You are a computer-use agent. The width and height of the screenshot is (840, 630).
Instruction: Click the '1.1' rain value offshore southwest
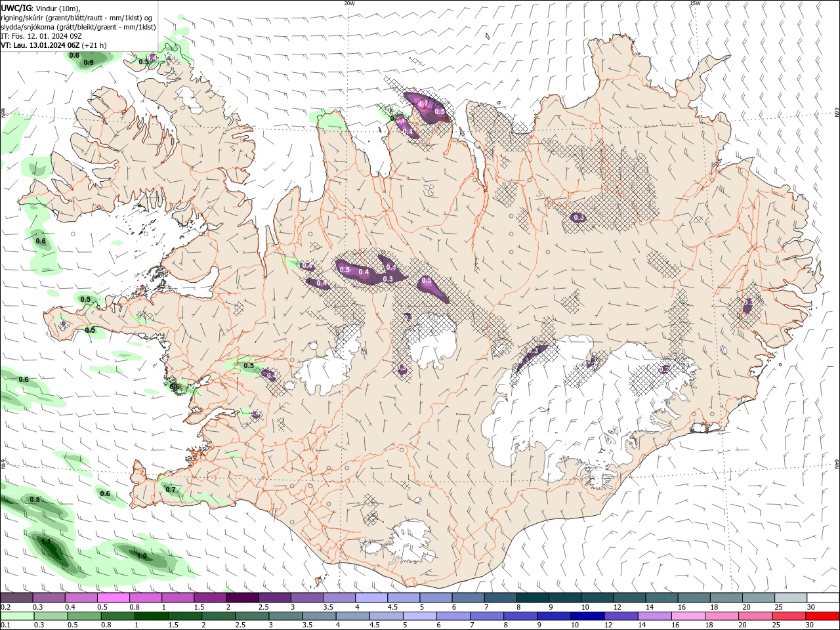click(x=46, y=542)
